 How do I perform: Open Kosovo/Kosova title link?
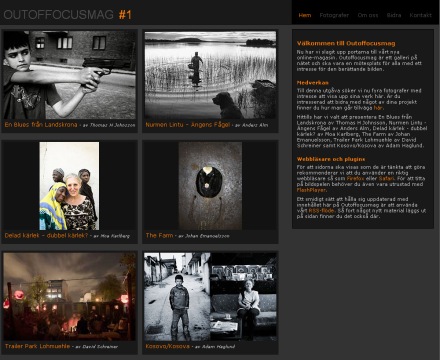click(x=167, y=346)
